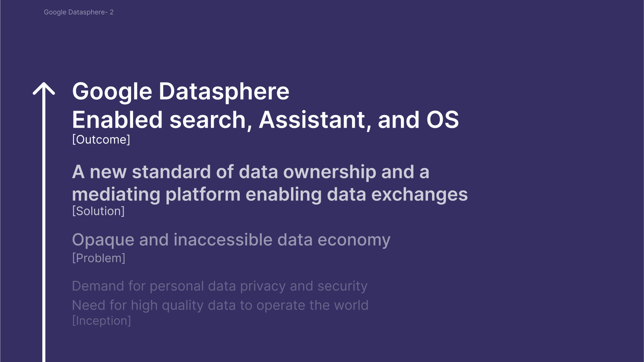Viewport: 644px width, 362px height.
Task: Click the "mediating platform enabling data exchanges" line
Action: pos(270,195)
